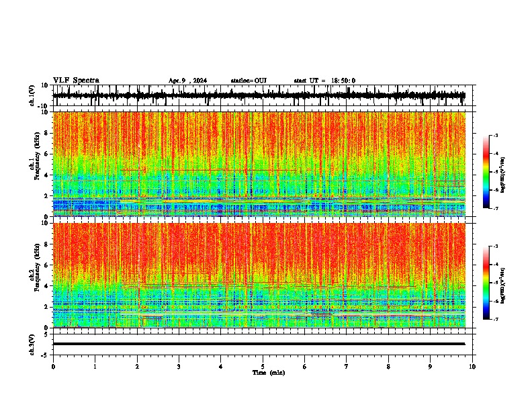This screenshot has width=532, height=411.
Task: Click the time axis tick label "1"
Action: click(x=95, y=367)
